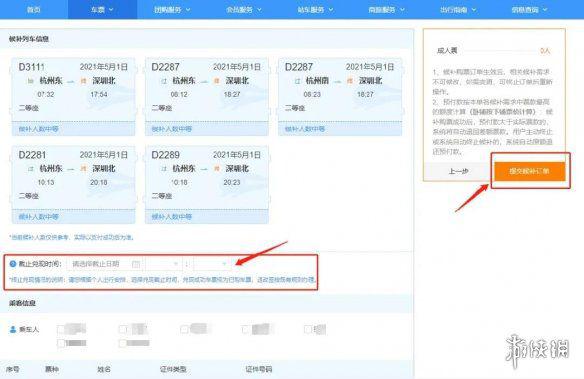This screenshot has height=379, width=584.
Task: Click the 成人票 label in the side panel
Action: 447,51
